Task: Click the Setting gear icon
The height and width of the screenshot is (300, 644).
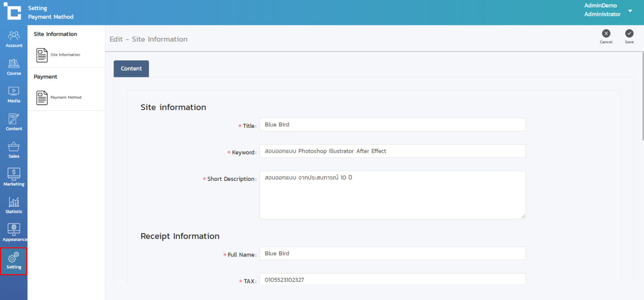Action: click(14, 261)
